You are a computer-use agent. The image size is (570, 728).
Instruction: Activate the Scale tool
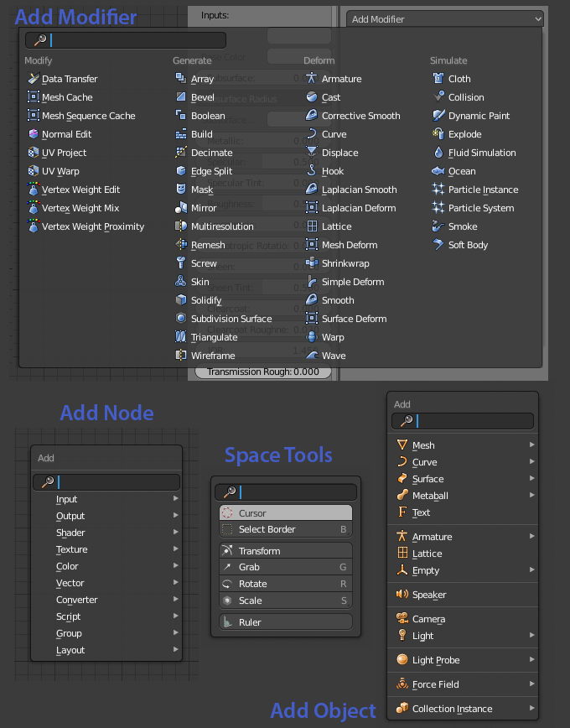point(286,600)
